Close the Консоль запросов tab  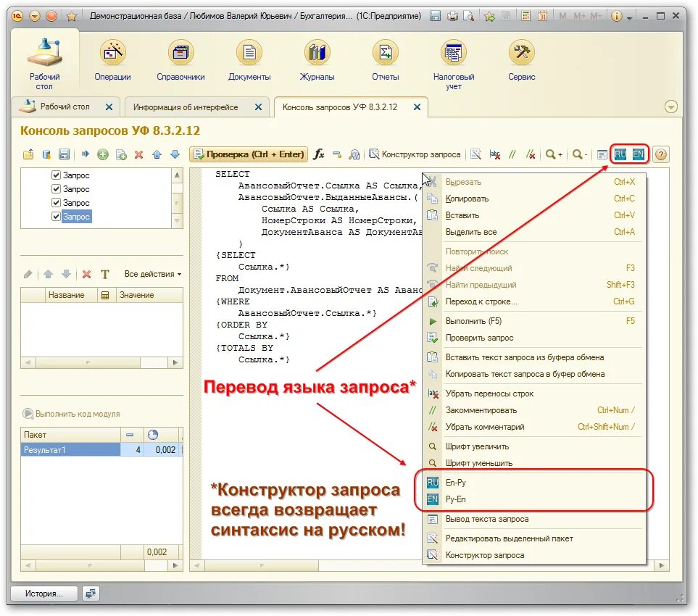[417, 107]
